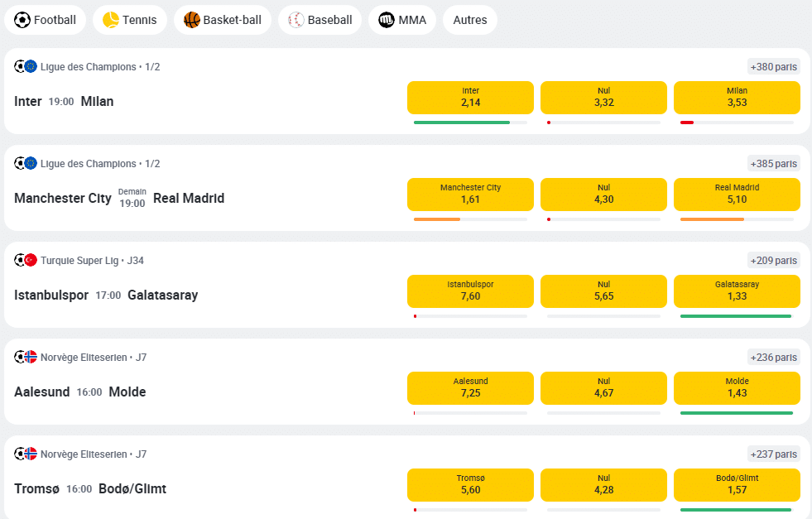Click the Norway flag icon for Aalesund match
This screenshot has width=812, height=519.
pyautogui.click(x=31, y=357)
